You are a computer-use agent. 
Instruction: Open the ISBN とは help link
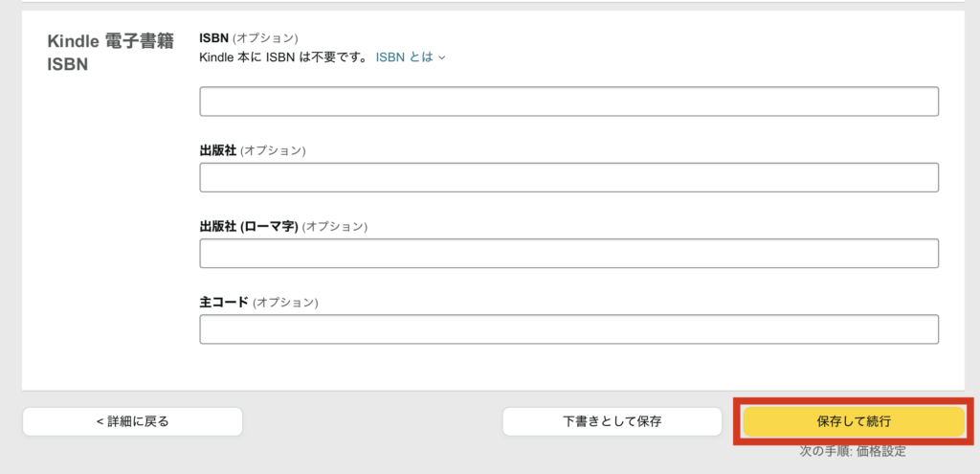[404, 57]
